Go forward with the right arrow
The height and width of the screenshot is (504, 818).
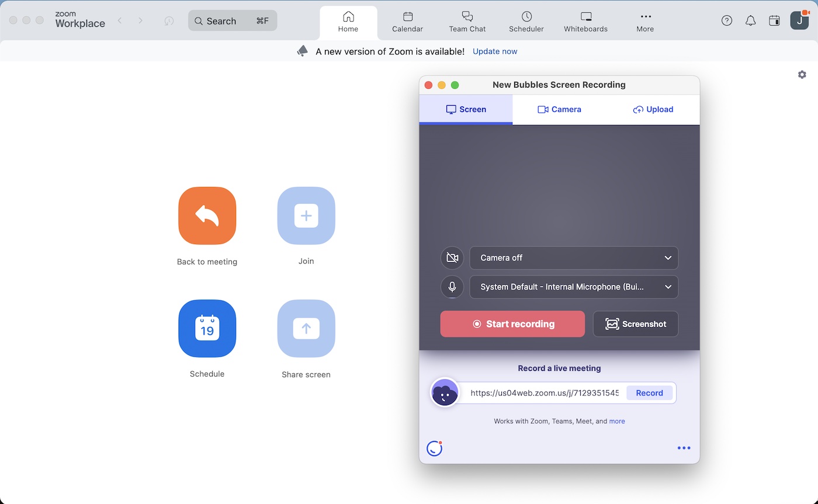point(140,20)
